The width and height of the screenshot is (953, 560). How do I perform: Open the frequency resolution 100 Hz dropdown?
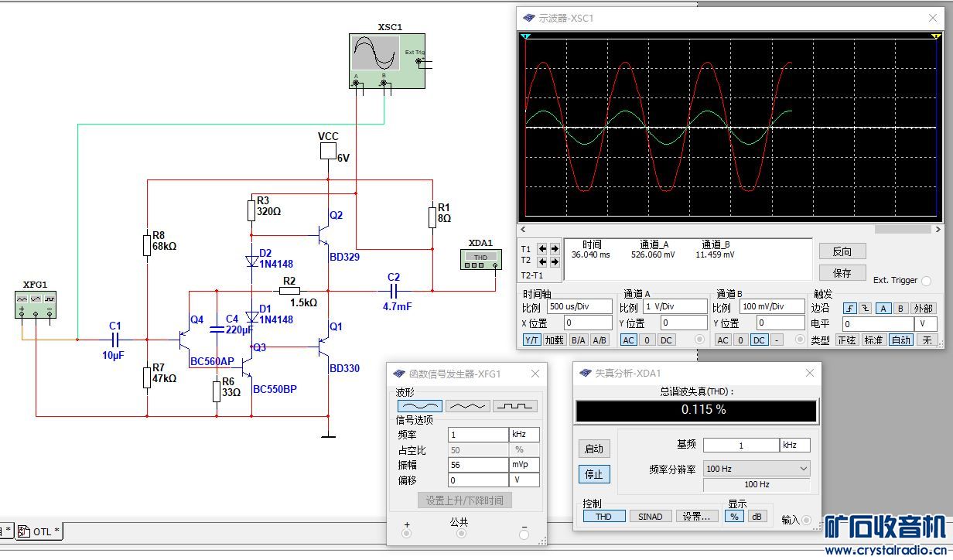click(756, 469)
